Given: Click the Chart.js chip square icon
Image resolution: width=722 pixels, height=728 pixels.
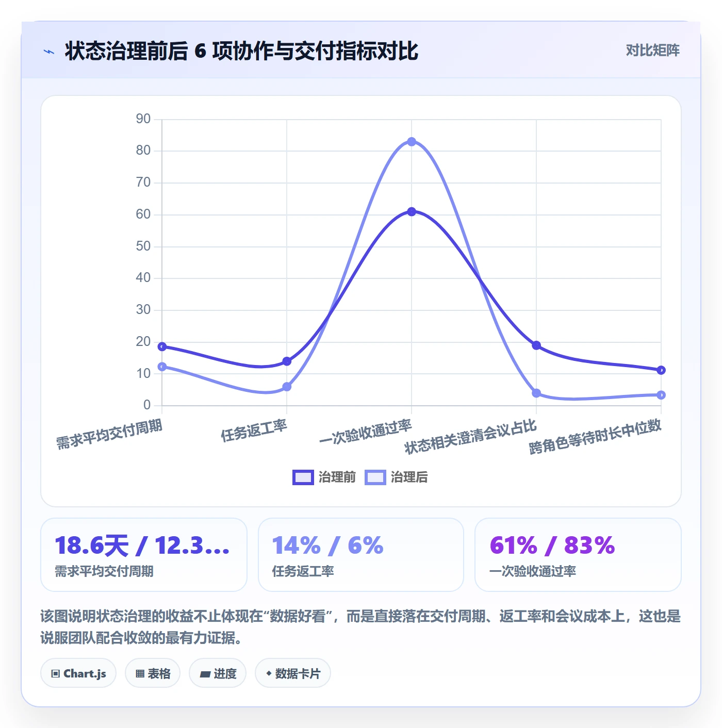Looking at the screenshot, I should 56,674.
